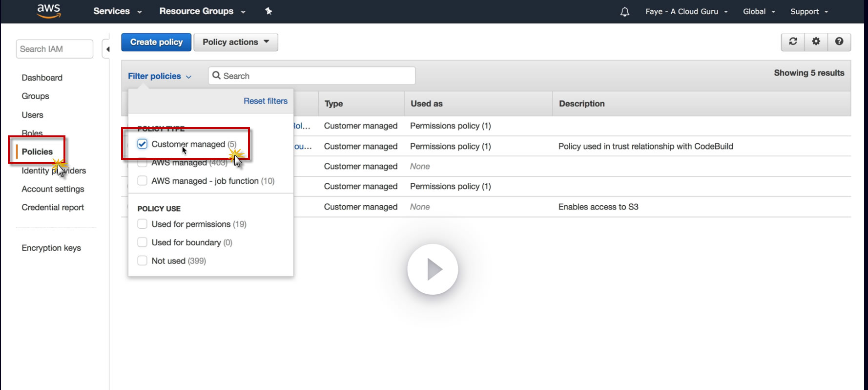This screenshot has width=868, height=390.
Task: Tick the Not used filter checkbox
Action: pyautogui.click(x=143, y=260)
